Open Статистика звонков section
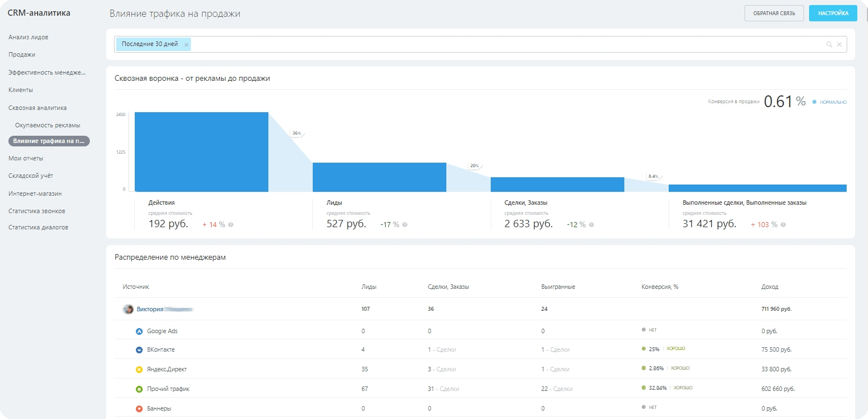Viewport: 868px width, 419px height. 37,211
